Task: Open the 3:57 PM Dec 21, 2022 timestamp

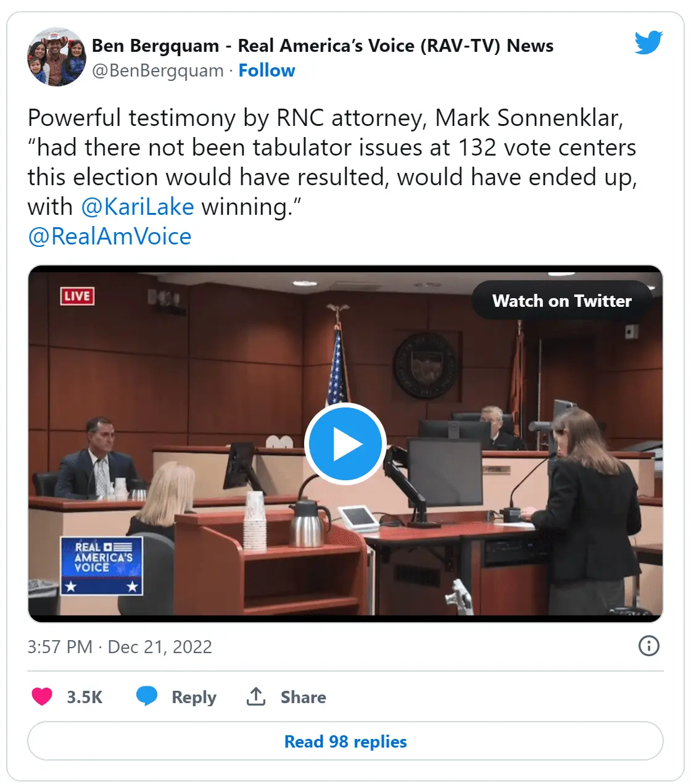Action: (x=120, y=646)
